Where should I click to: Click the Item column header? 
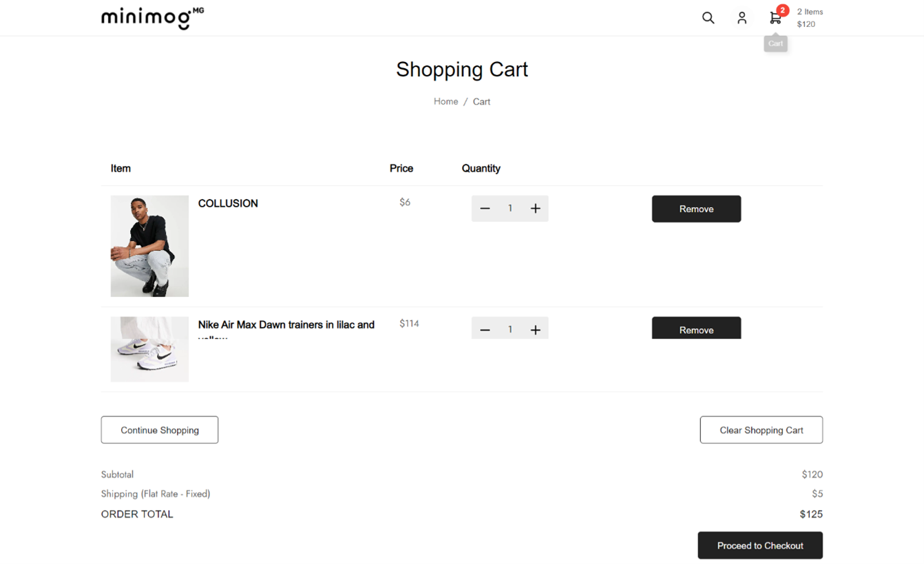pos(120,168)
